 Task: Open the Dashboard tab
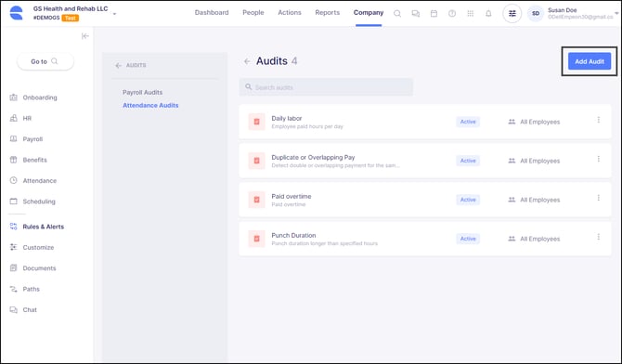(212, 13)
